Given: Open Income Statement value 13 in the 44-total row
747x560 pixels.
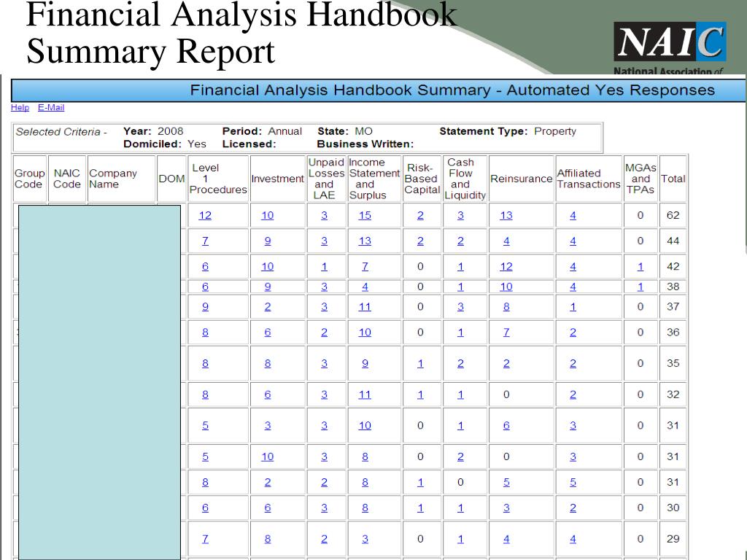Looking at the screenshot, I should coord(365,241).
